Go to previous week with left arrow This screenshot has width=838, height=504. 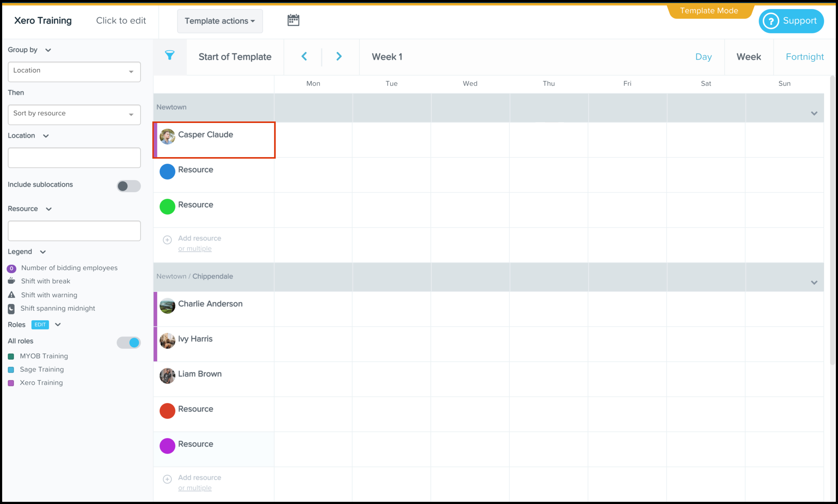tap(304, 57)
